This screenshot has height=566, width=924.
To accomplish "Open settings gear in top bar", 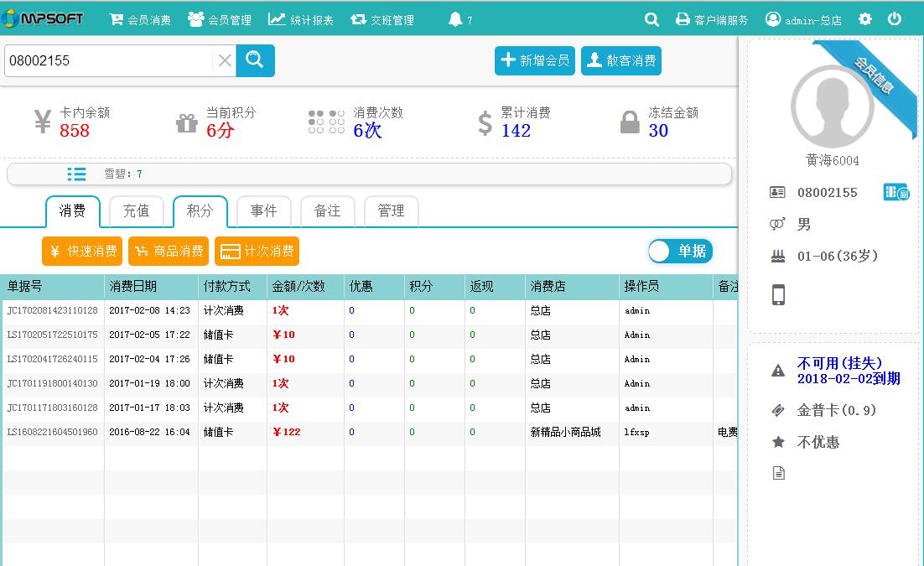I will pos(865,19).
